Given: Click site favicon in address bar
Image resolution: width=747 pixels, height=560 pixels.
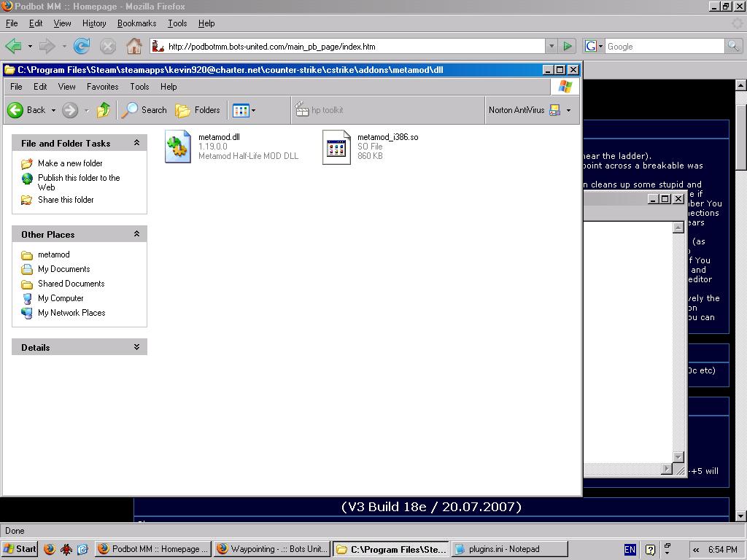Looking at the screenshot, I should tap(158, 46).
